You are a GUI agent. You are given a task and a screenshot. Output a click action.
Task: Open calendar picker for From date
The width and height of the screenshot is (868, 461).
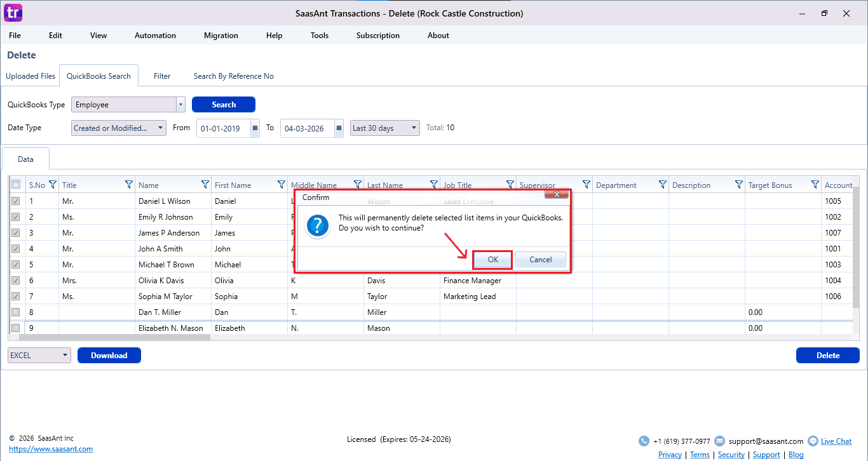[255, 128]
